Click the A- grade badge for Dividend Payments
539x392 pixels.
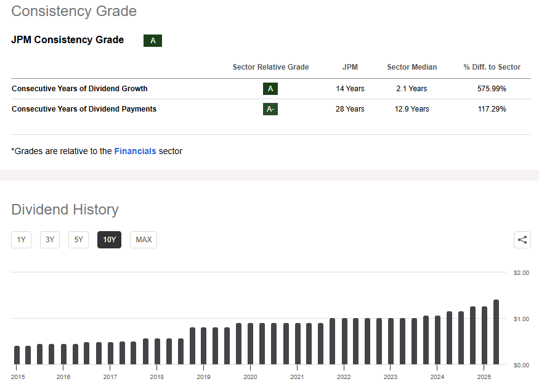pos(270,109)
